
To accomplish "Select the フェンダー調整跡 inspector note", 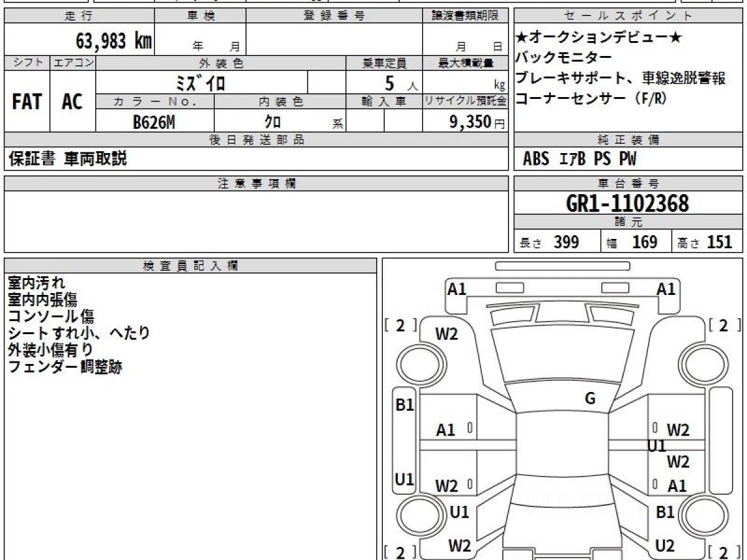I will 65,367.
